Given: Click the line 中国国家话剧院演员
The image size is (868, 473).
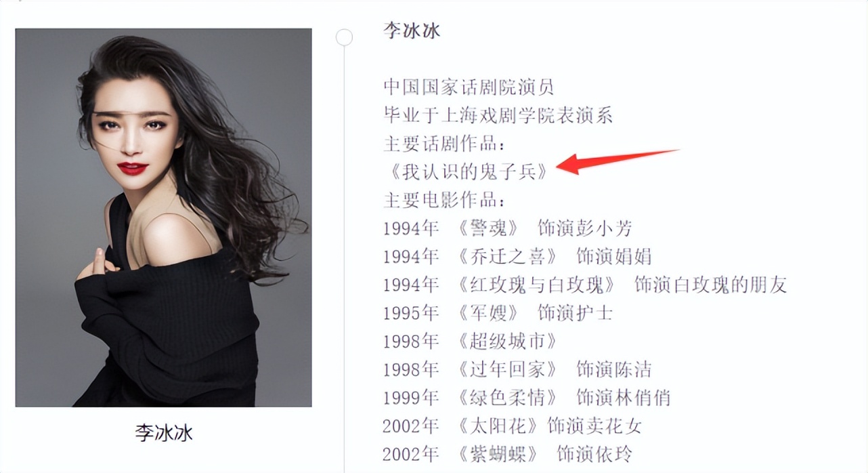Looking at the screenshot, I should 469,87.
